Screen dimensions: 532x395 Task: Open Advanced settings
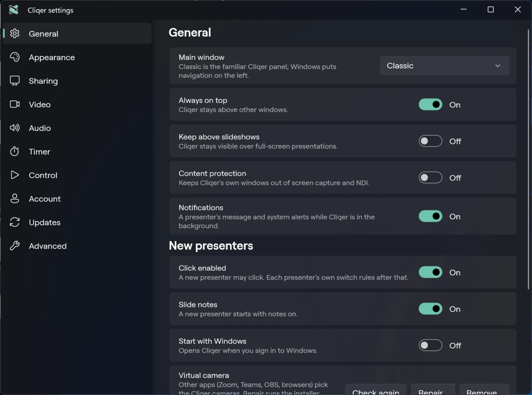point(77,246)
